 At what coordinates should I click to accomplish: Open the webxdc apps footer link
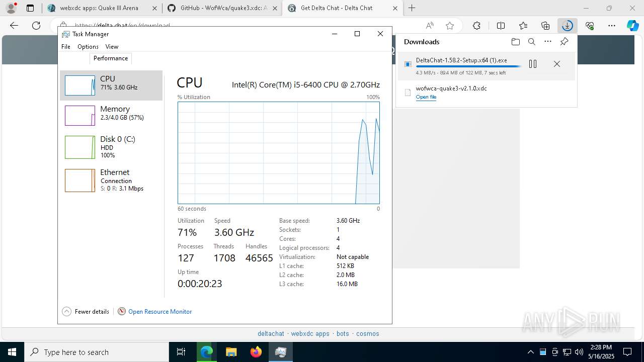[x=310, y=334]
